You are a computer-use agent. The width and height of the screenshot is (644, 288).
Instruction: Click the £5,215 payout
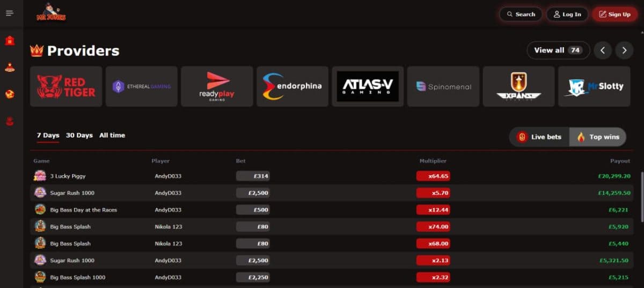coord(620,278)
